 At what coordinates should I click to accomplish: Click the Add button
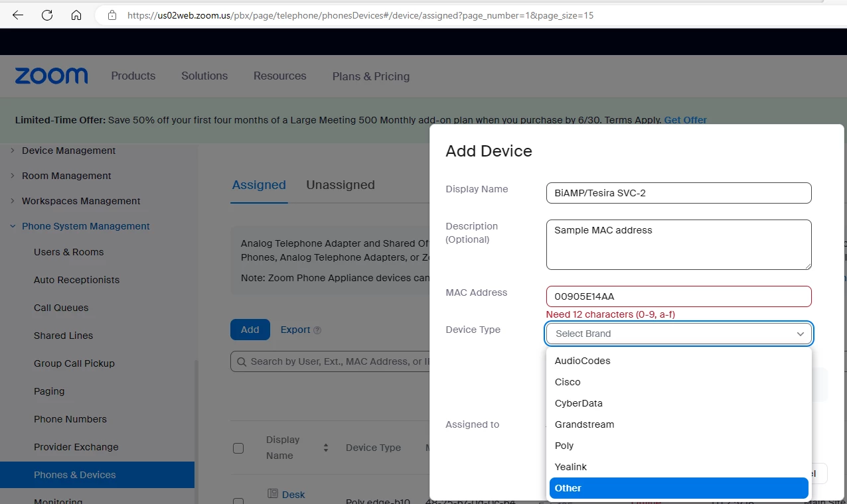(250, 330)
